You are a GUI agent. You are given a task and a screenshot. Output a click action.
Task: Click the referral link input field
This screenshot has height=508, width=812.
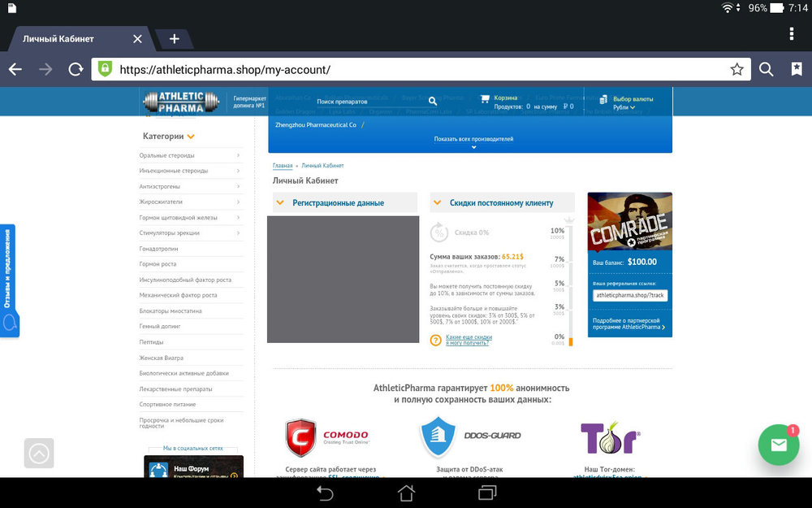(629, 296)
